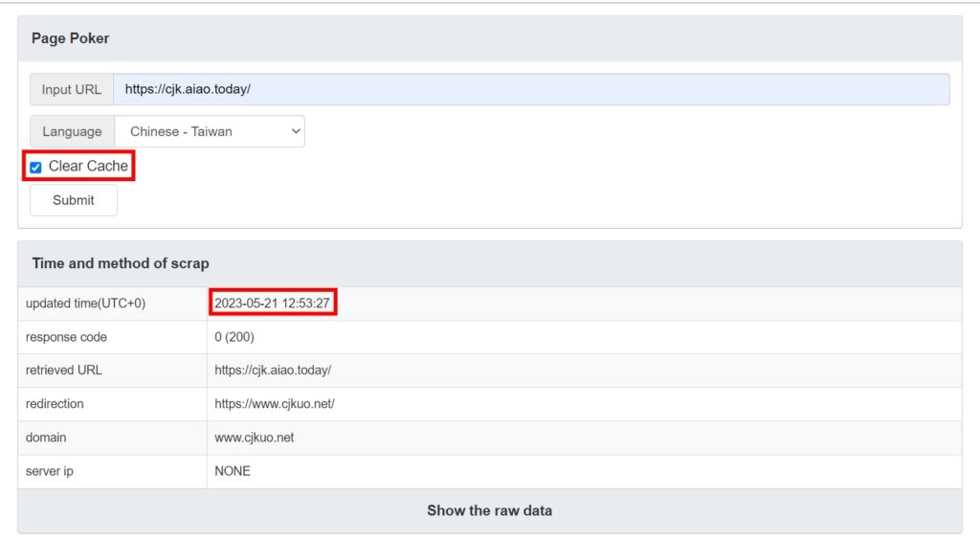980x541 pixels.
Task: Click the server ip value NONE
Action: [232, 471]
